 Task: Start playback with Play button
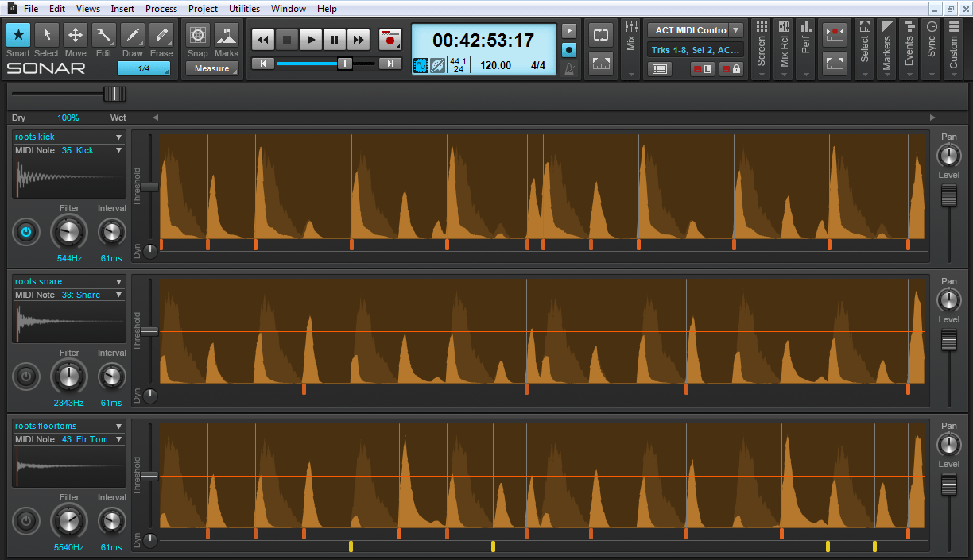(x=311, y=39)
